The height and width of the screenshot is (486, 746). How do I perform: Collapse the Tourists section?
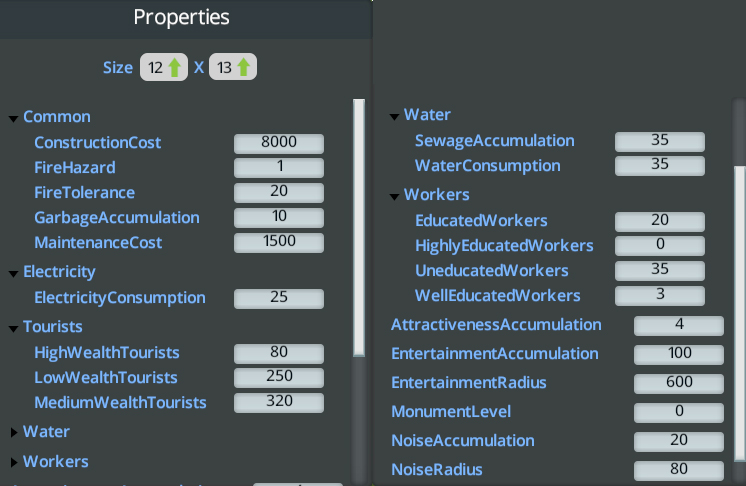[13, 327]
